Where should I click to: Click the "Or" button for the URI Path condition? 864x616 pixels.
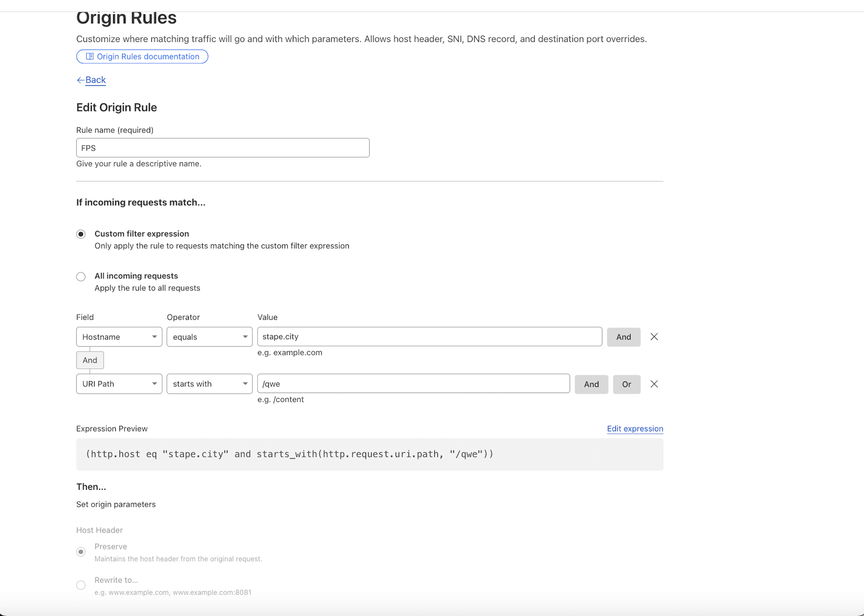point(626,384)
